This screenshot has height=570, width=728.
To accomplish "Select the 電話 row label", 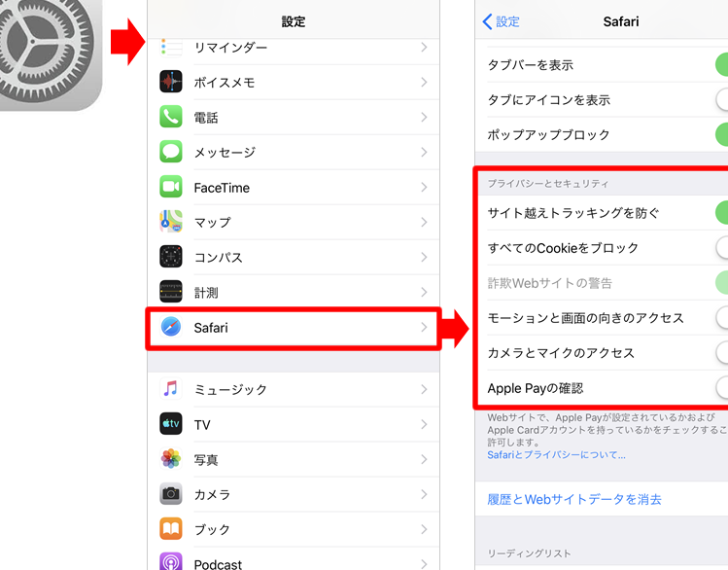I will 206,118.
